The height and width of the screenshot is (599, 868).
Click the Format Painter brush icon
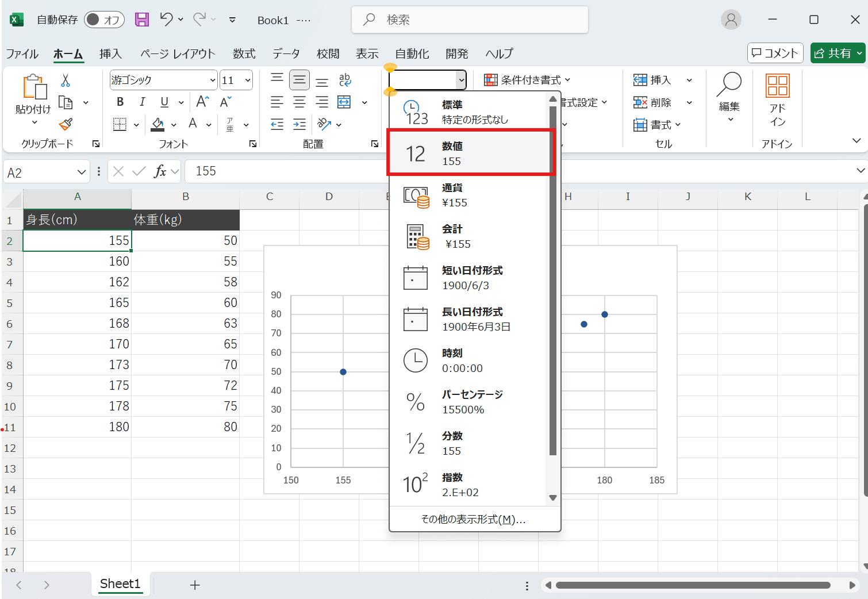click(66, 125)
